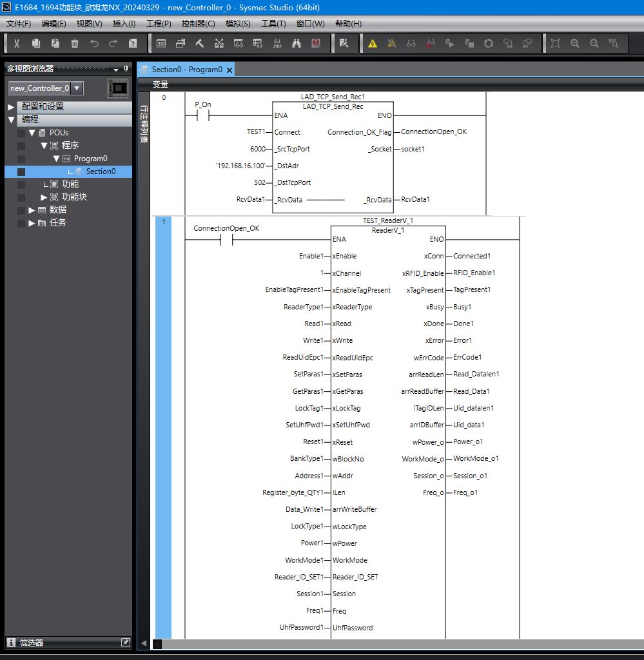Click the yellow warning triangle icon
The width and height of the screenshot is (644, 660).
coord(373,43)
